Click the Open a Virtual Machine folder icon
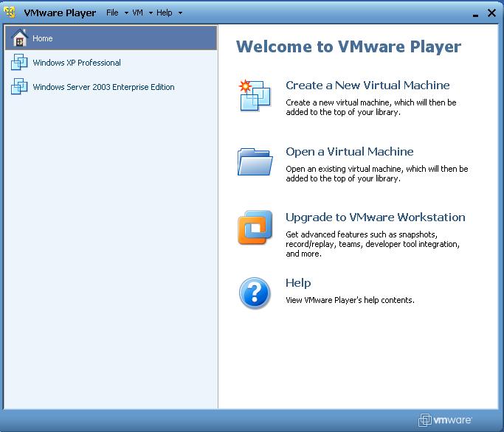Image resolution: width=504 pixels, height=432 pixels. pos(255,161)
